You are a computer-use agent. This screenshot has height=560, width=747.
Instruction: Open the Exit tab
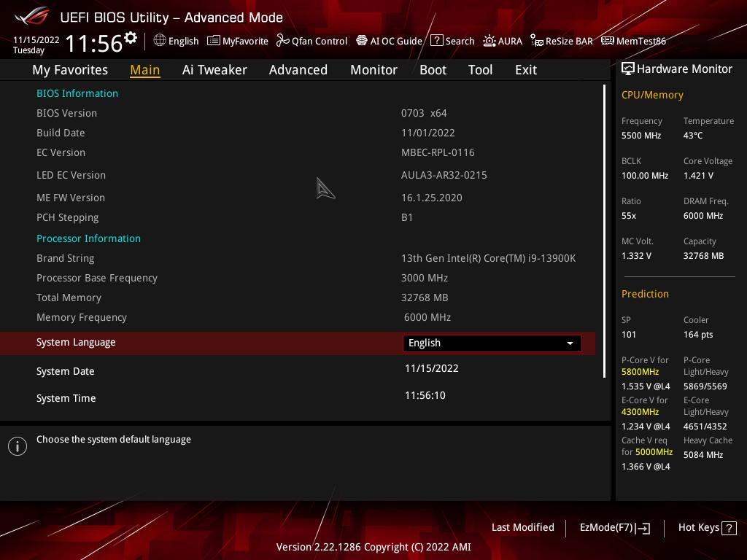(x=526, y=70)
